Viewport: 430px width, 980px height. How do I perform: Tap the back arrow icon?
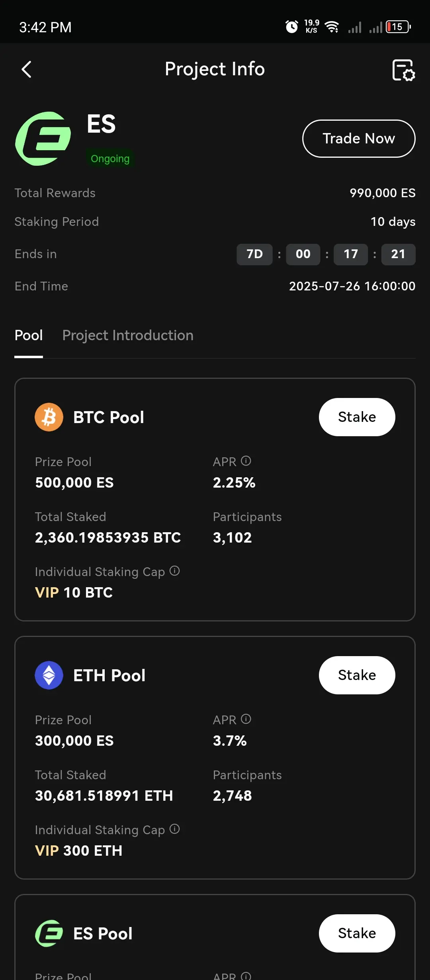[26, 69]
